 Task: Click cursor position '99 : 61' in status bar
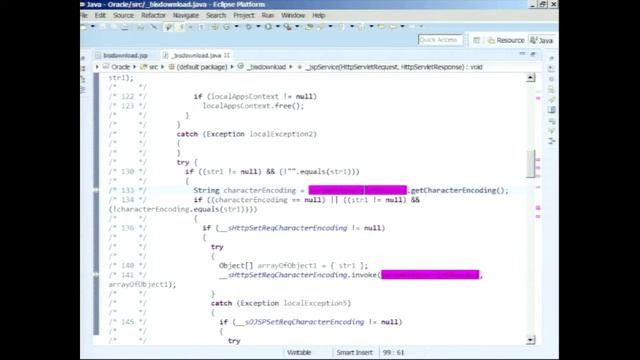393,352
